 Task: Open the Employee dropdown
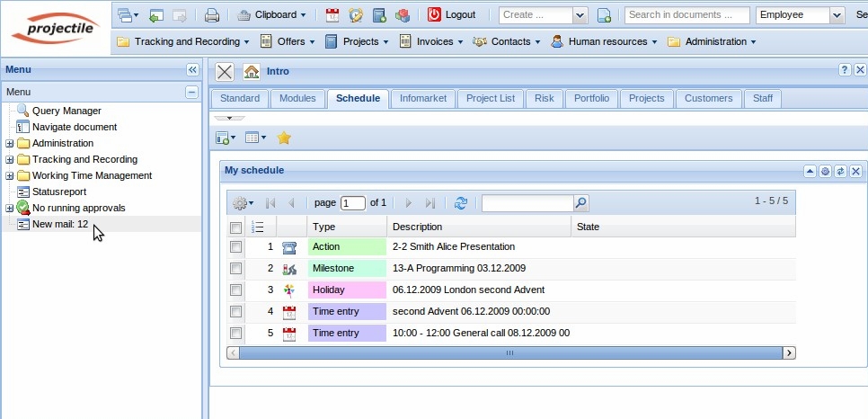(x=837, y=15)
